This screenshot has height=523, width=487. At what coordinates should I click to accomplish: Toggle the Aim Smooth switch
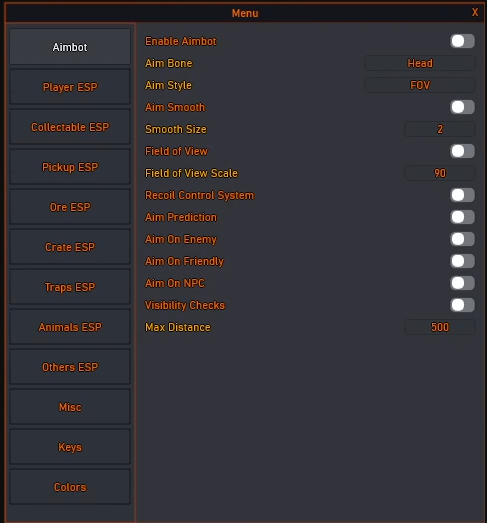(x=462, y=107)
